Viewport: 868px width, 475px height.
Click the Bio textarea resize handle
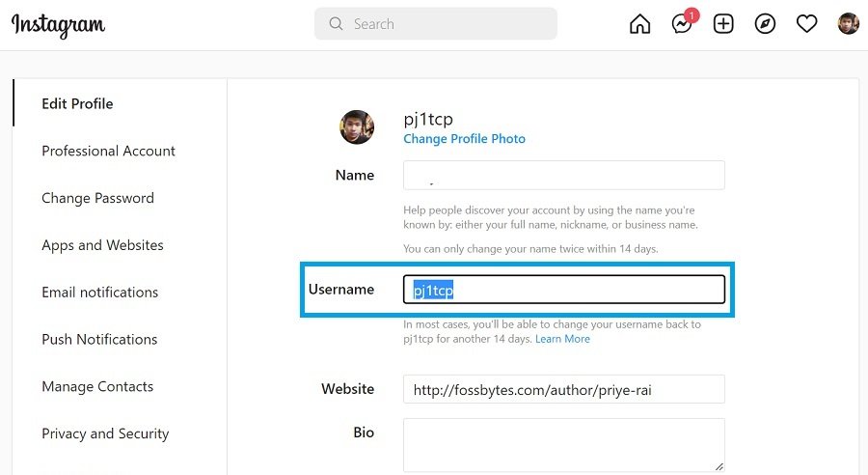719,466
